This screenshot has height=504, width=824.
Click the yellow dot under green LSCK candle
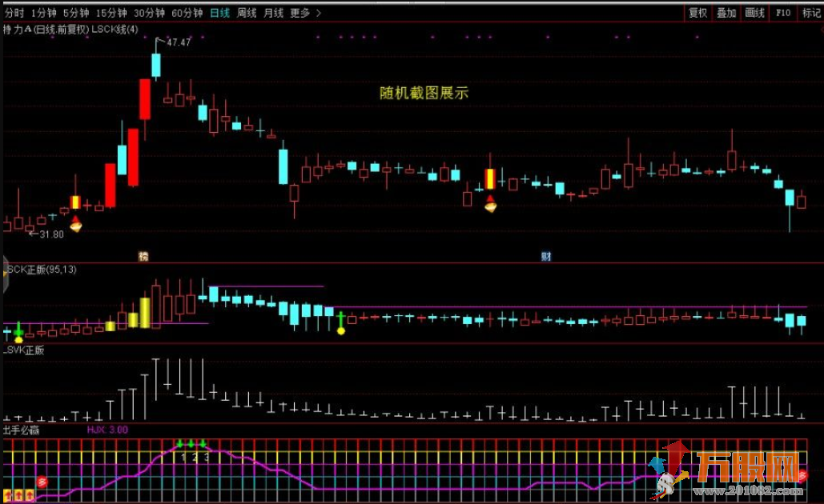click(x=341, y=330)
